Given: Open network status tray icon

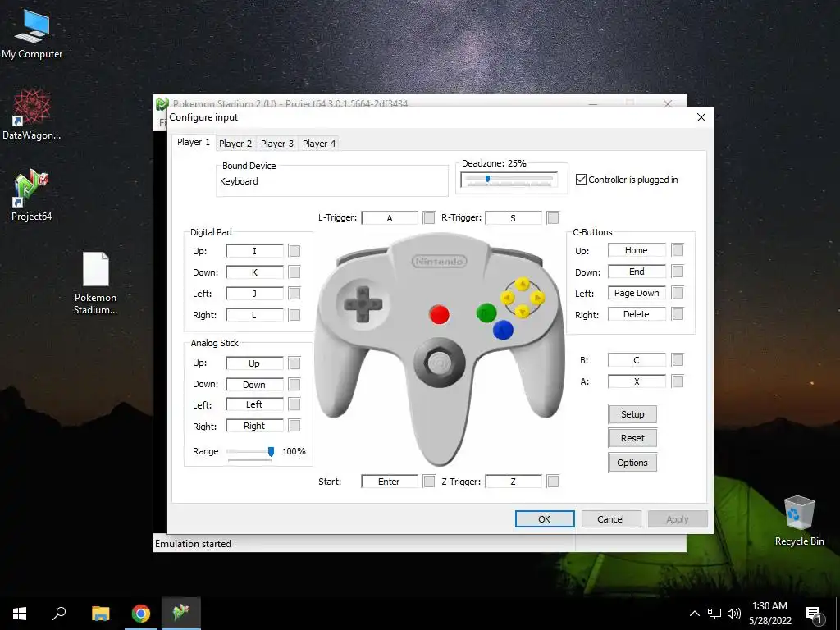Looking at the screenshot, I should tap(714, 614).
